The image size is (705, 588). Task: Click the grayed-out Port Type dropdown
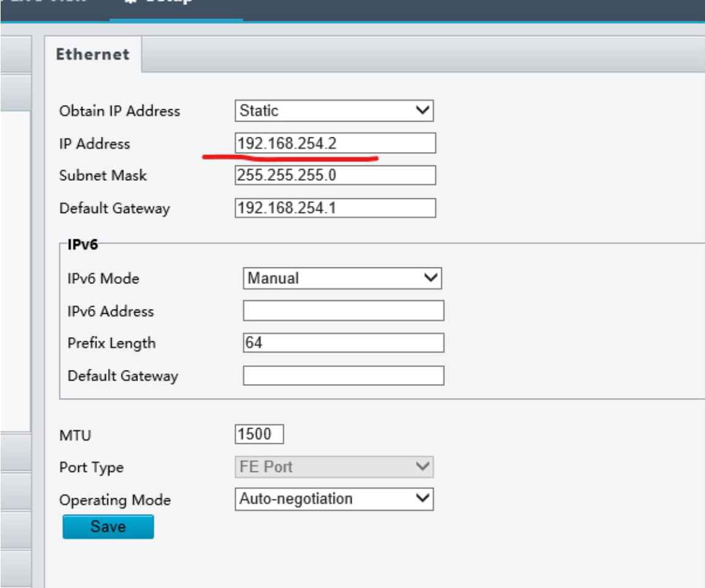[334, 467]
